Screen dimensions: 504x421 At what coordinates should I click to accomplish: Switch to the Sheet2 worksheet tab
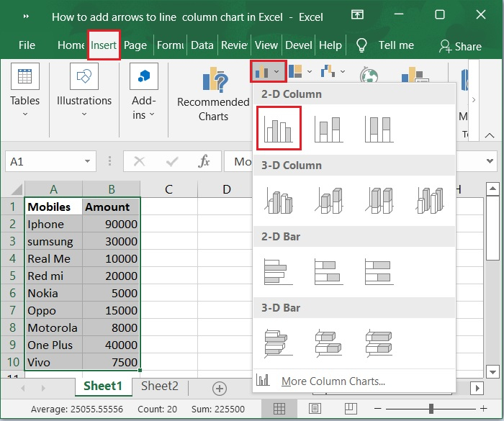click(x=159, y=386)
